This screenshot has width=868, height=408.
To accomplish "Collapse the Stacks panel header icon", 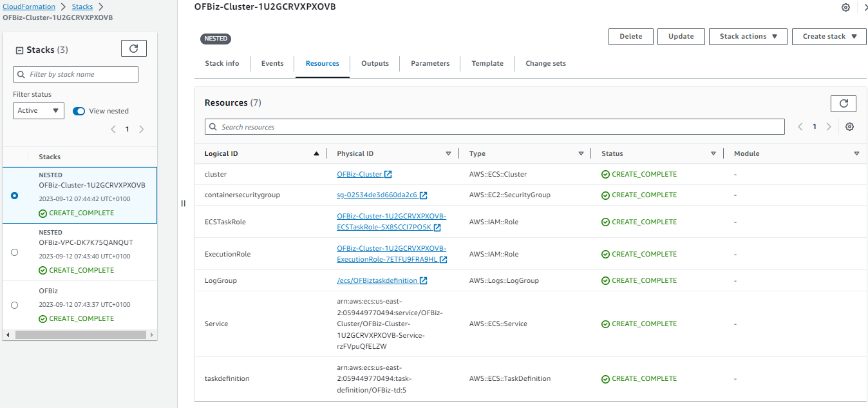I will pos(19,50).
